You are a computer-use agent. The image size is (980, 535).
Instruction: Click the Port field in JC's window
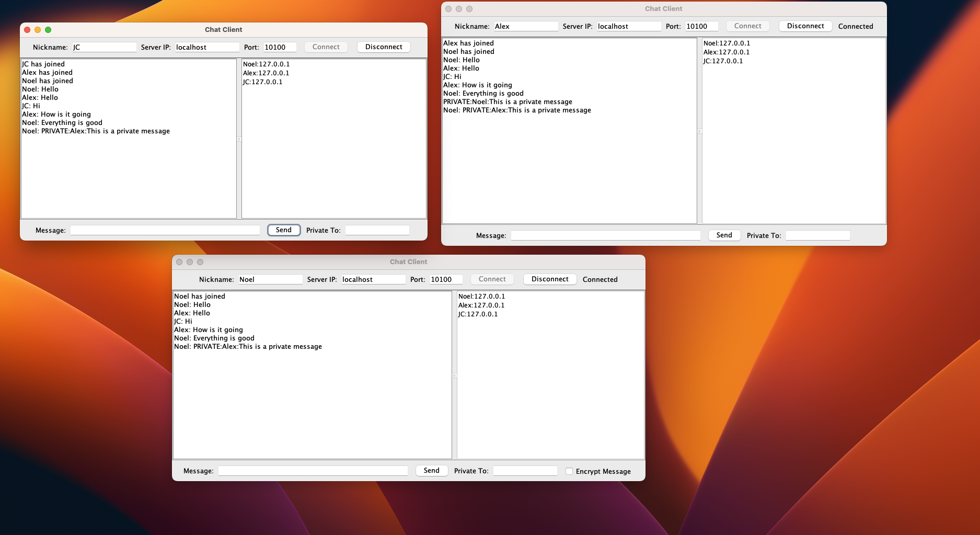(280, 47)
